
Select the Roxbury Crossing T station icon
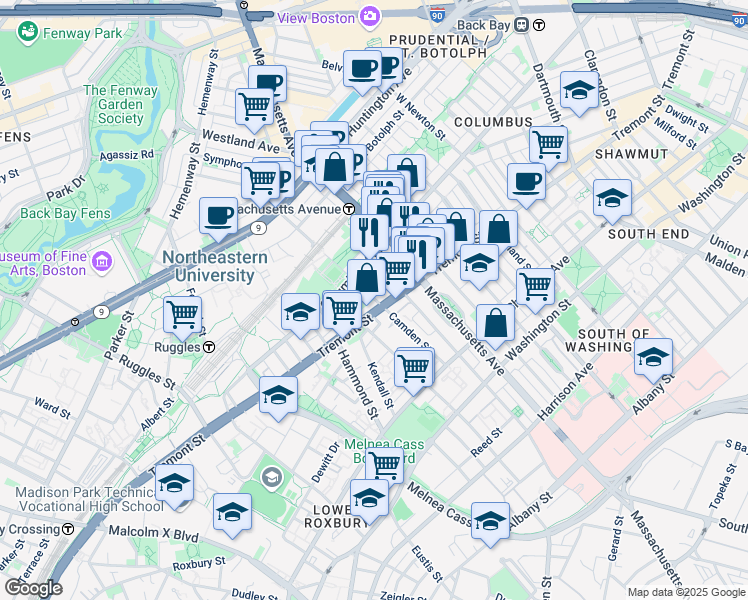(x=69, y=529)
